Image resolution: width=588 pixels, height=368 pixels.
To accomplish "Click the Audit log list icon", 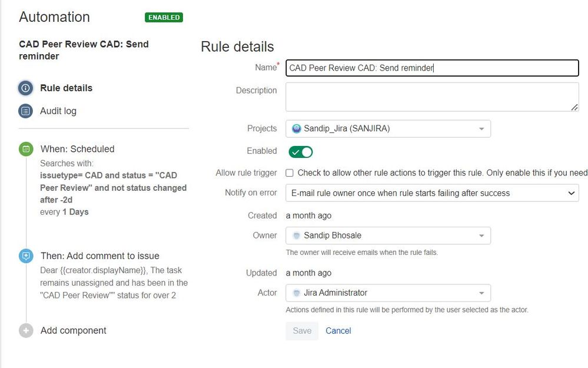I will coord(25,111).
